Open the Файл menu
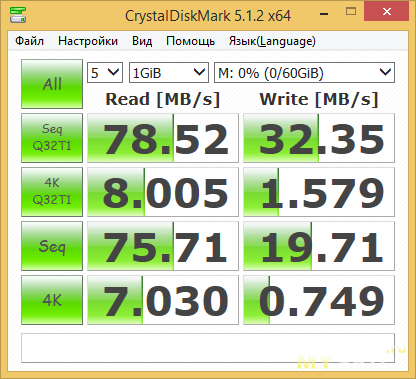The image size is (416, 379). 29,41
